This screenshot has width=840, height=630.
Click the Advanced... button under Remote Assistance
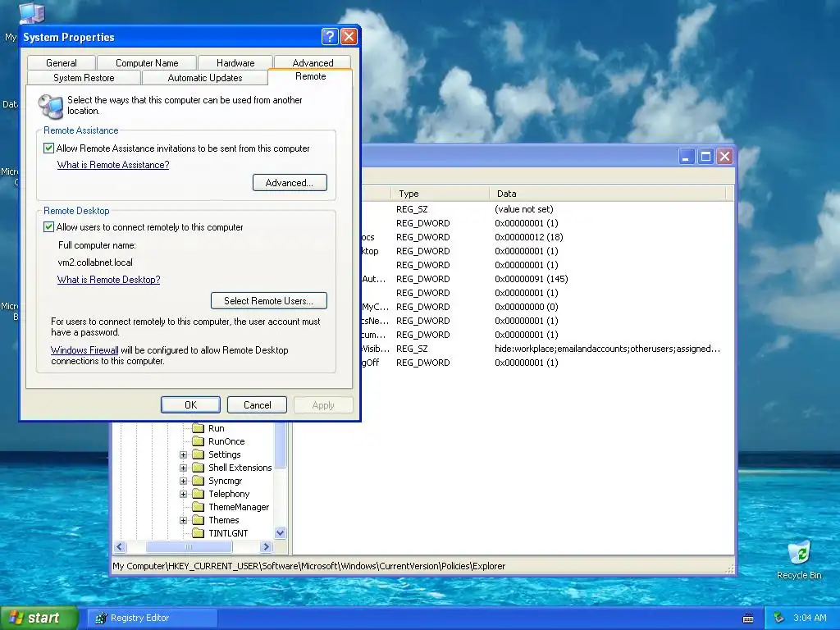290,183
